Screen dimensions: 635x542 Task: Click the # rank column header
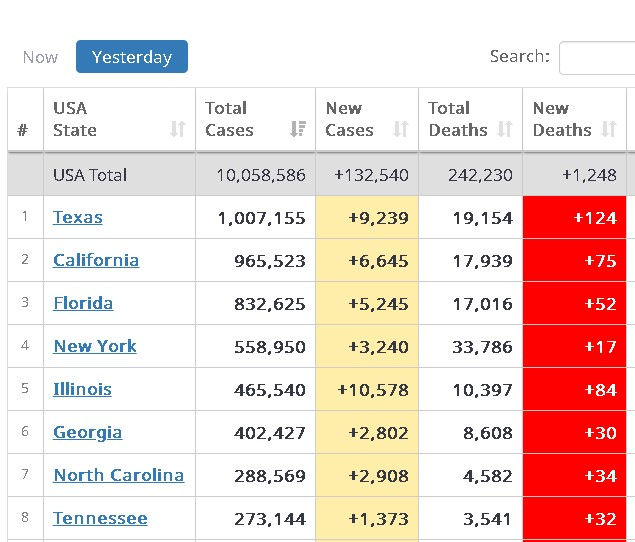tap(23, 129)
